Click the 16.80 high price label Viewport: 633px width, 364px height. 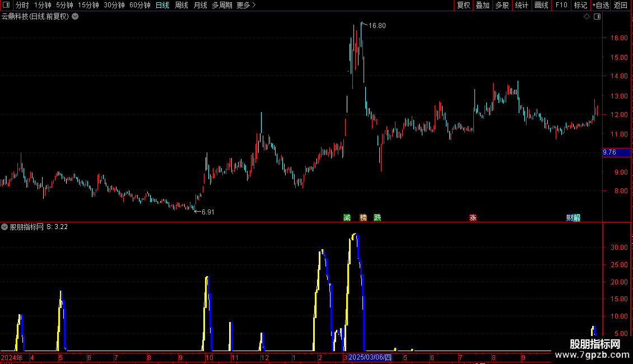(377, 25)
